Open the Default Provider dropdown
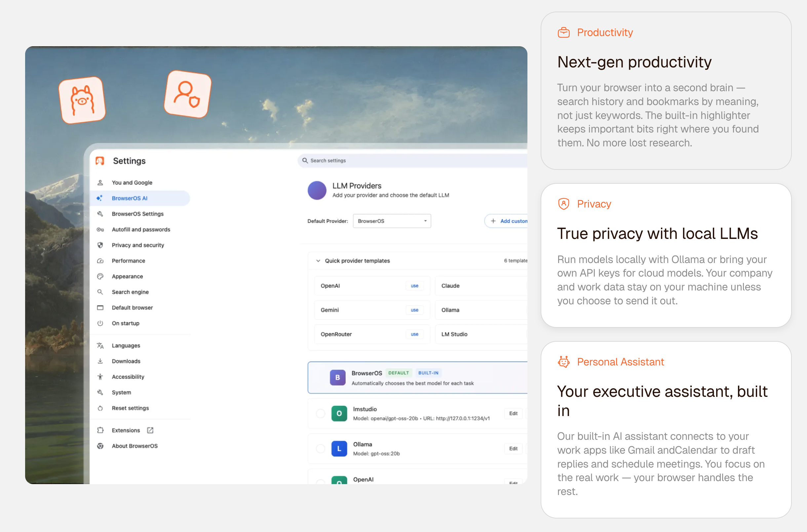807x532 pixels. pyautogui.click(x=392, y=221)
